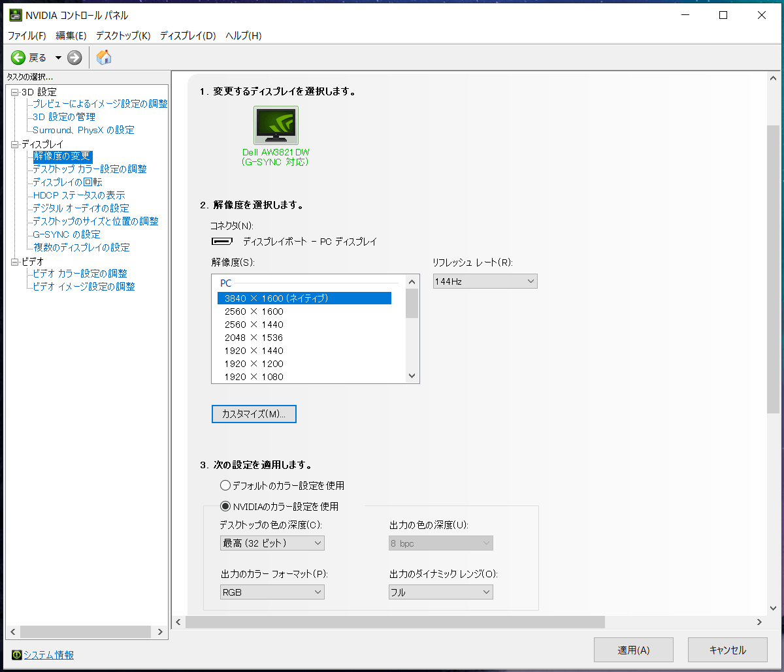Select the Dell AW3821DW monitor icon
This screenshot has height=672, width=784.
[x=276, y=125]
